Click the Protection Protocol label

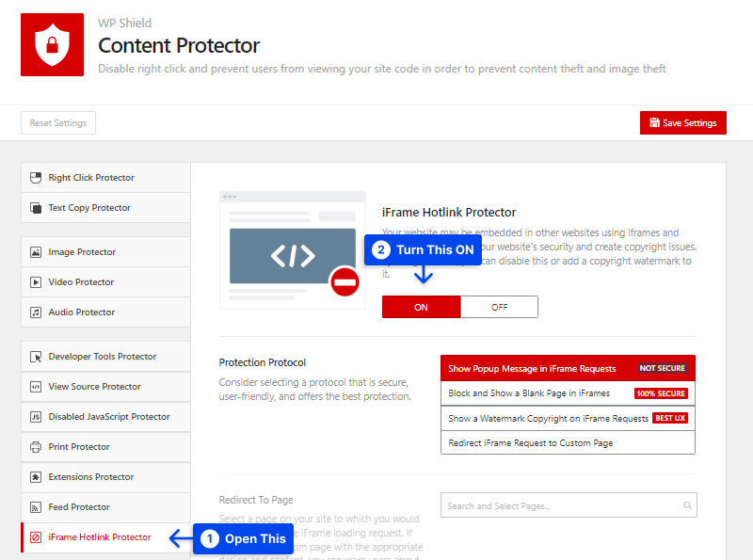click(x=263, y=362)
